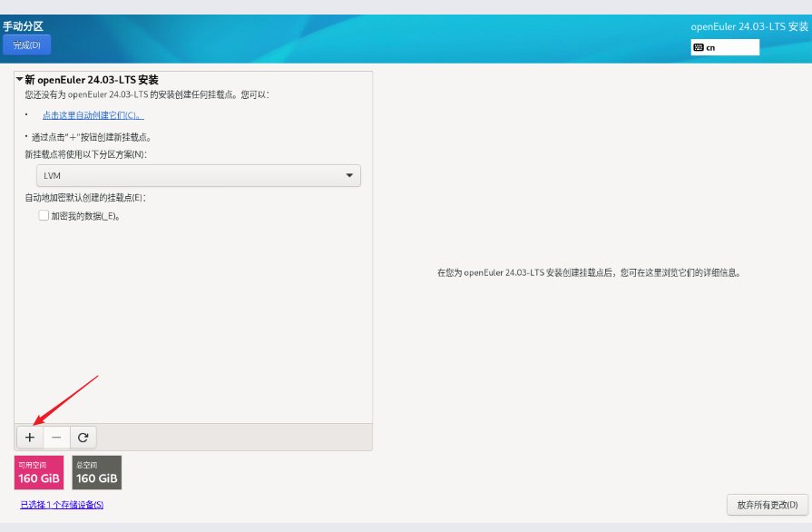Open the LVM partition scheme dropdown
Viewport: 812px width, 532px height.
coord(199,175)
